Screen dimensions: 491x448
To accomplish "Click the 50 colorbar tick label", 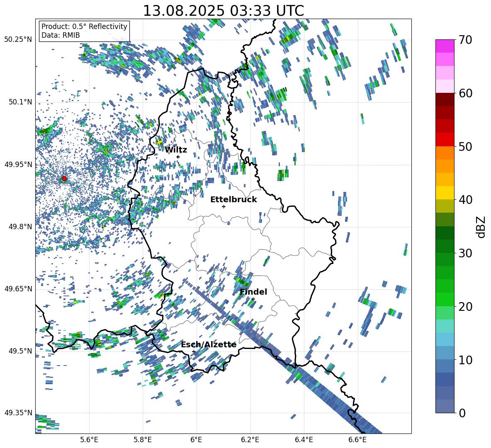I will [x=465, y=146].
